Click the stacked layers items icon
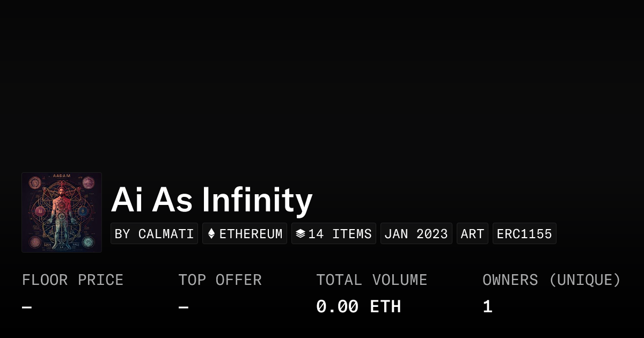Viewport: 644px width, 338px height. pos(301,234)
